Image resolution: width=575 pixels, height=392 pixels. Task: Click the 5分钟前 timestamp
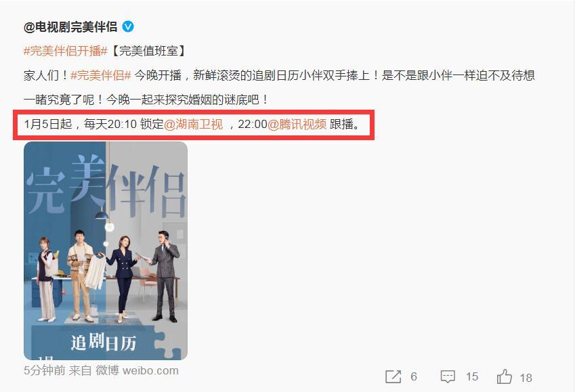45,370
